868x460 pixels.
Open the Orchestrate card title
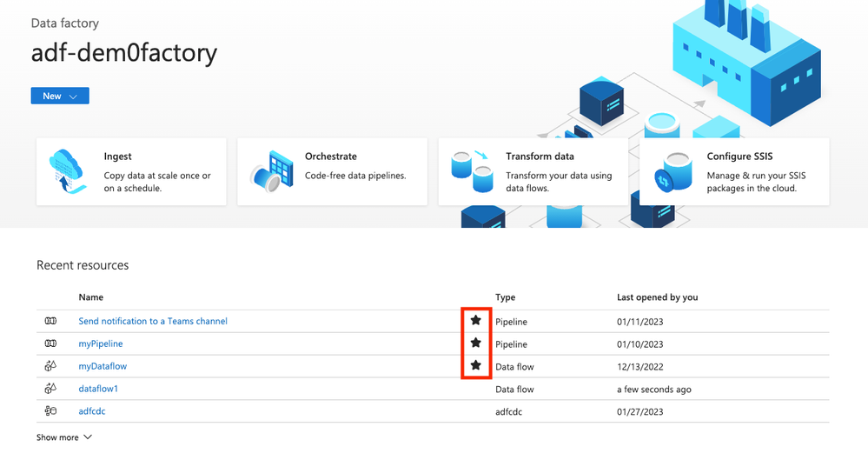[x=331, y=157]
